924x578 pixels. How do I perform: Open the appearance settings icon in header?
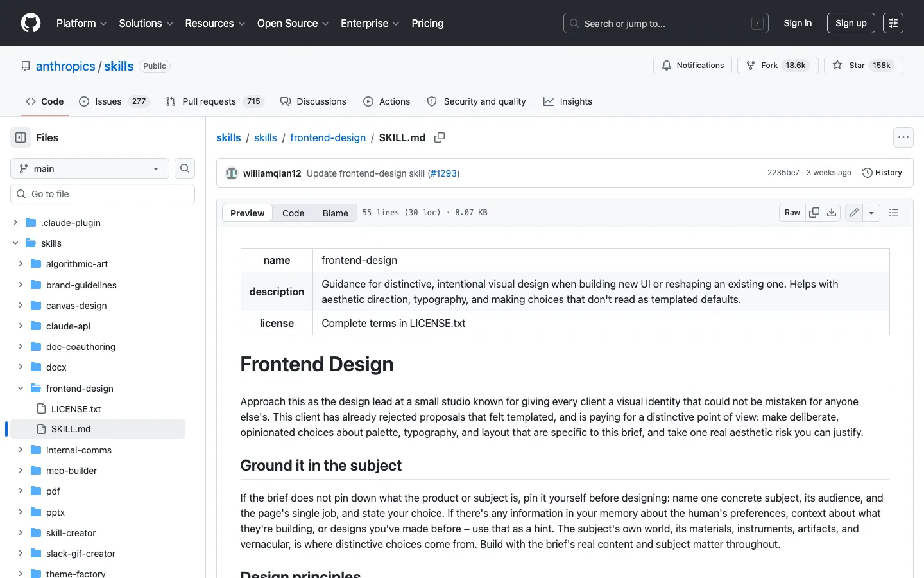click(893, 23)
